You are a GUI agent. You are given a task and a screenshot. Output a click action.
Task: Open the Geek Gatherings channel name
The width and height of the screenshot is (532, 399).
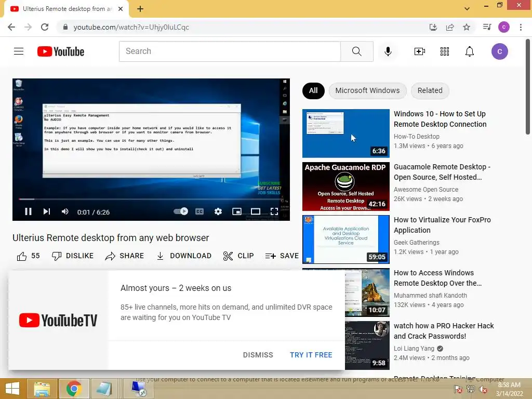[x=416, y=242]
